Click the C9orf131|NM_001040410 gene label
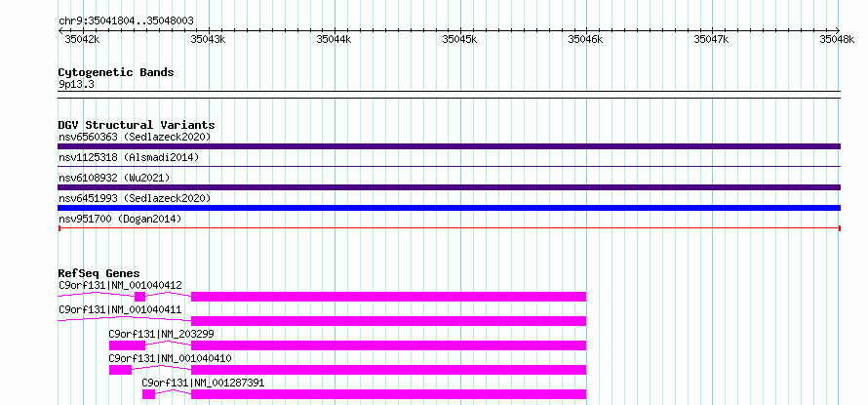 [170, 358]
